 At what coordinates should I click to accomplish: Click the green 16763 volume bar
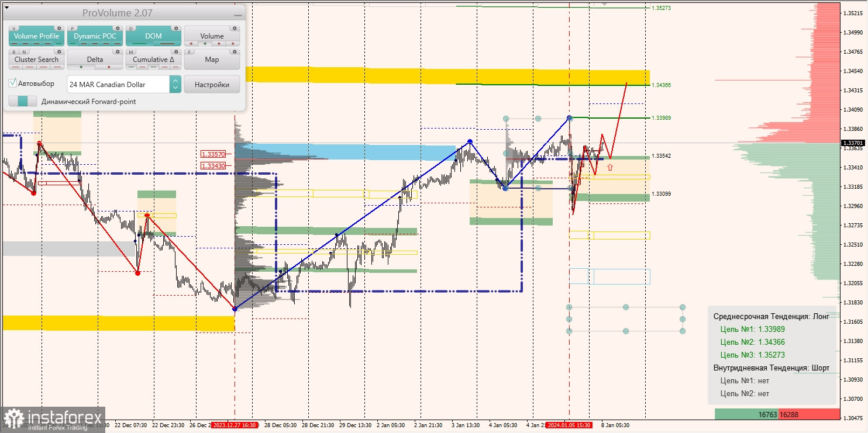[x=746, y=414]
